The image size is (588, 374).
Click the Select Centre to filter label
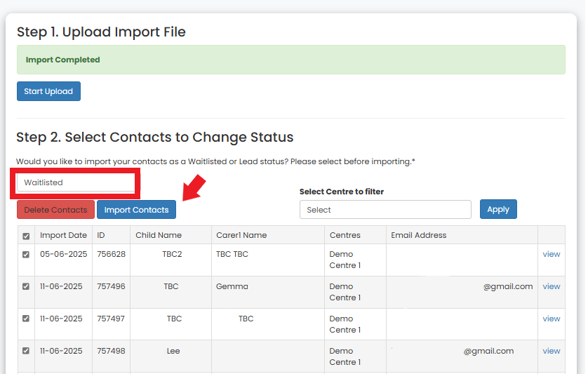tap(342, 192)
